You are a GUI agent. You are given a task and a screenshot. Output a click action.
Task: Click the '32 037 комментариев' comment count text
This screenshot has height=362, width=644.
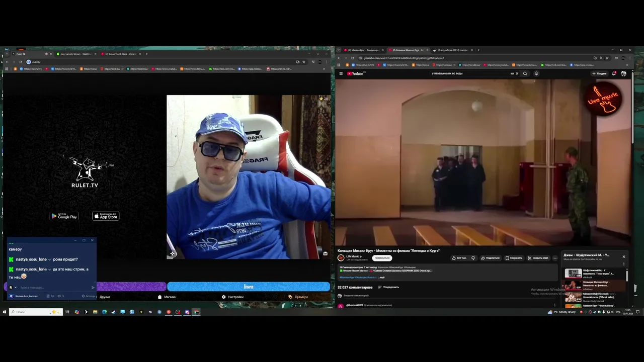point(355,287)
